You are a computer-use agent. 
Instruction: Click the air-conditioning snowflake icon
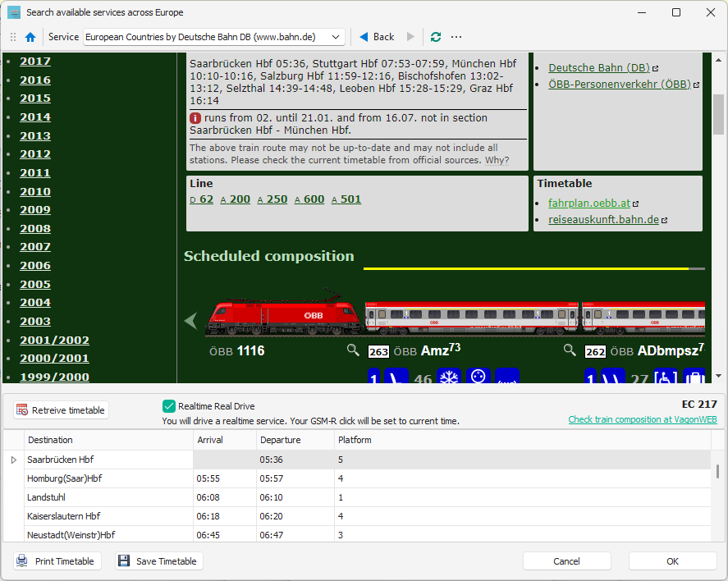[449, 376]
